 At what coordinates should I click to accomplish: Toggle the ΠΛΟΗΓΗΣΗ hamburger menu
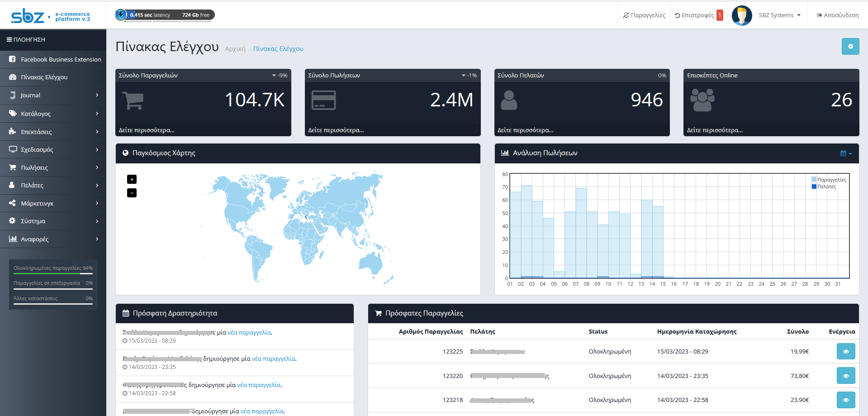click(26, 40)
